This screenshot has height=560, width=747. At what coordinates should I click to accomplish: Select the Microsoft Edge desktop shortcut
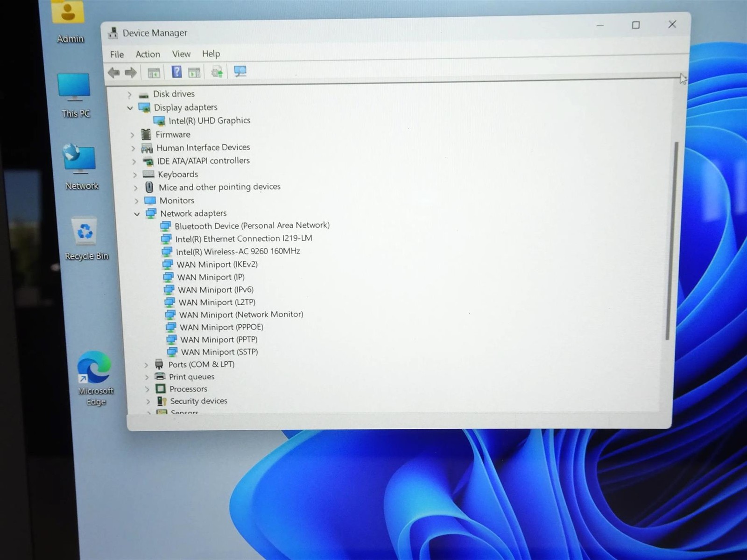coord(94,368)
